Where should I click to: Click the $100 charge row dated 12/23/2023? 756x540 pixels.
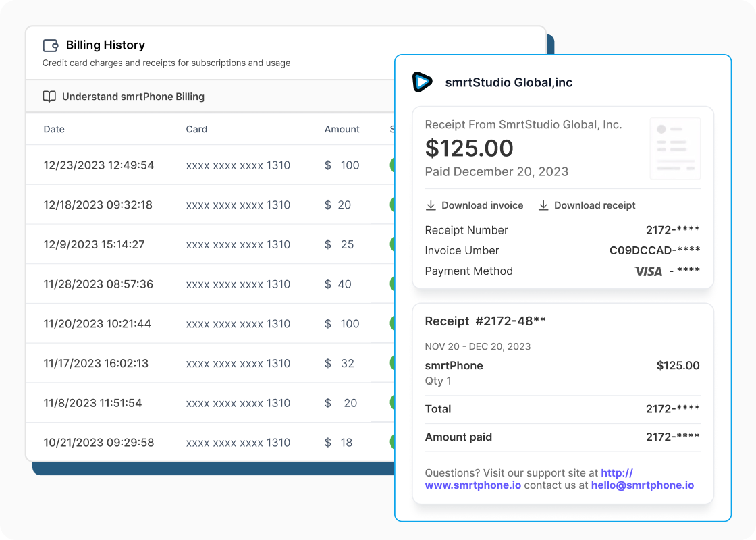[x=202, y=165]
